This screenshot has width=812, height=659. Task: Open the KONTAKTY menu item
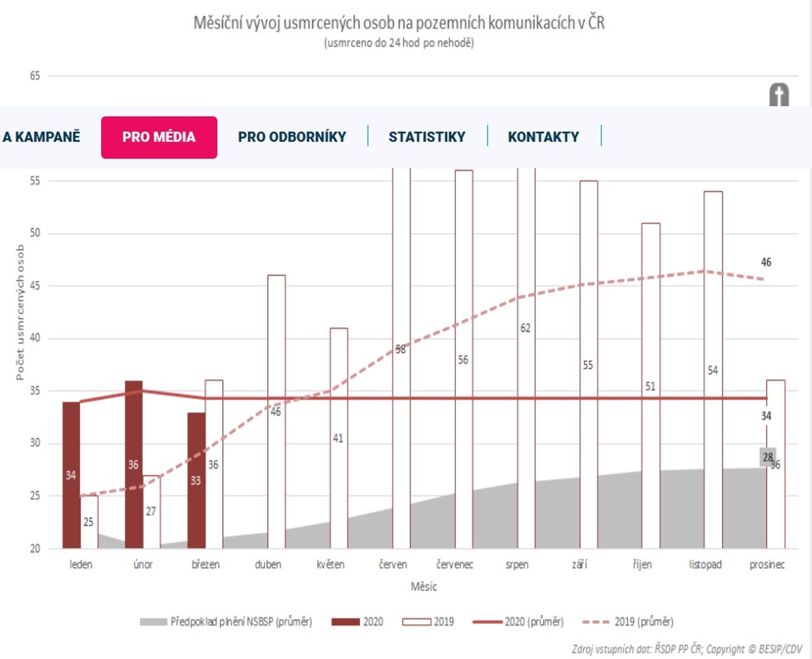pos(544,137)
